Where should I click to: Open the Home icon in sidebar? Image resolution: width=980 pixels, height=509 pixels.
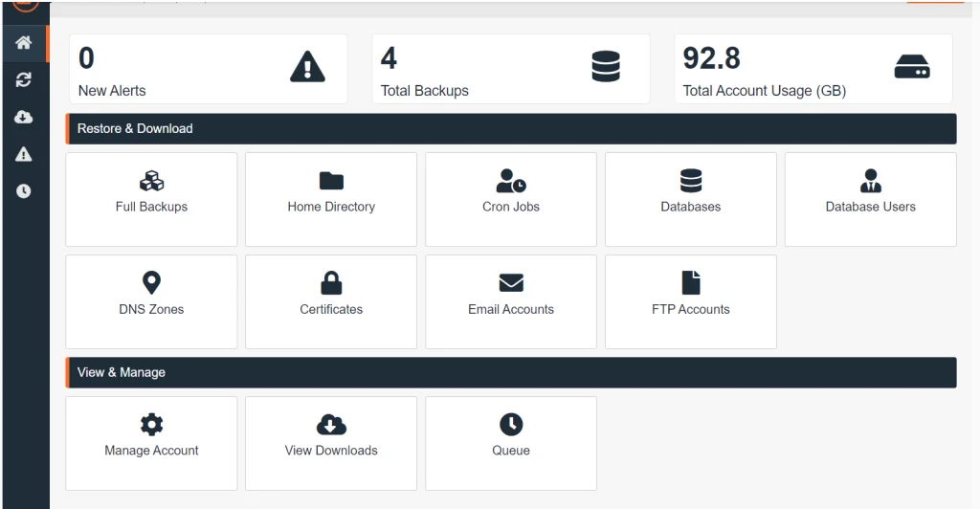pyautogui.click(x=24, y=42)
